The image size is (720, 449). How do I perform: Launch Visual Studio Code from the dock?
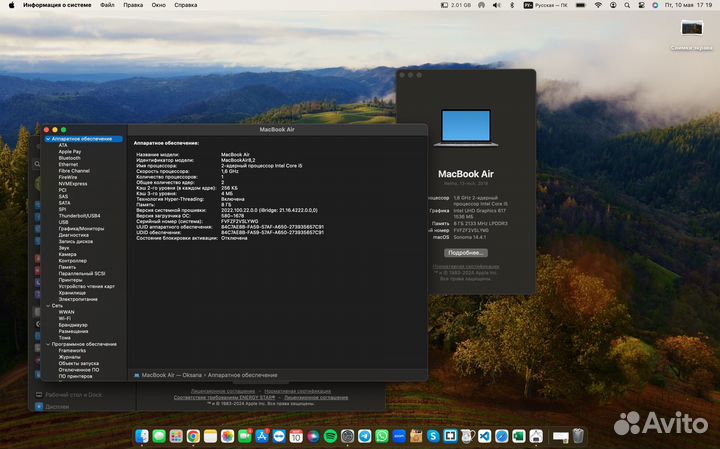click(484, 436)
